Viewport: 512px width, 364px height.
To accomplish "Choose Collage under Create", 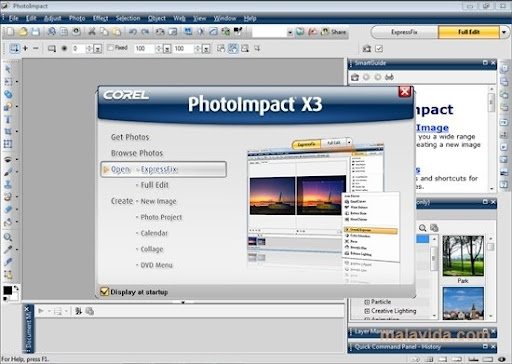I will [x=152, y=249].
